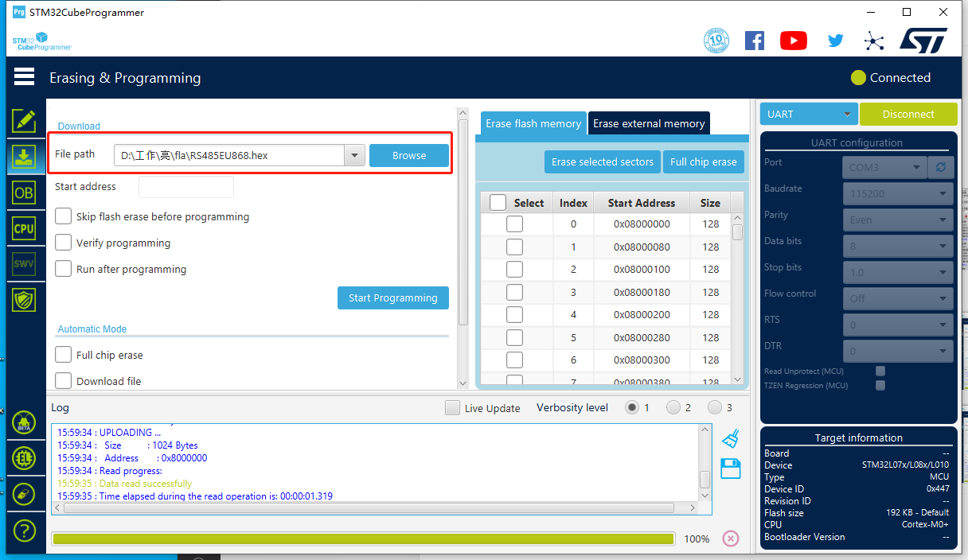Open the Erasing & Programming download icon
The height and width of the screenshot is (560, 968).
click(x=24, y=157)
